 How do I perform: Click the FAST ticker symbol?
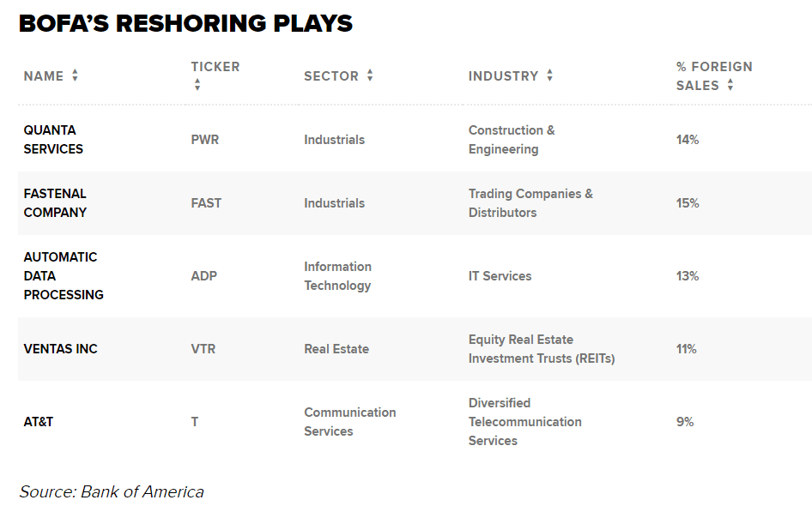[x=206, y=203]
